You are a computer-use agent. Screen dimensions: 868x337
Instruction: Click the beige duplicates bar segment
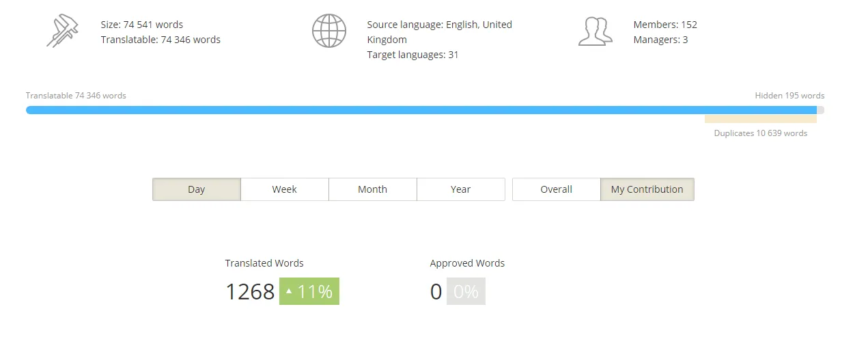[x=761, y=119]
